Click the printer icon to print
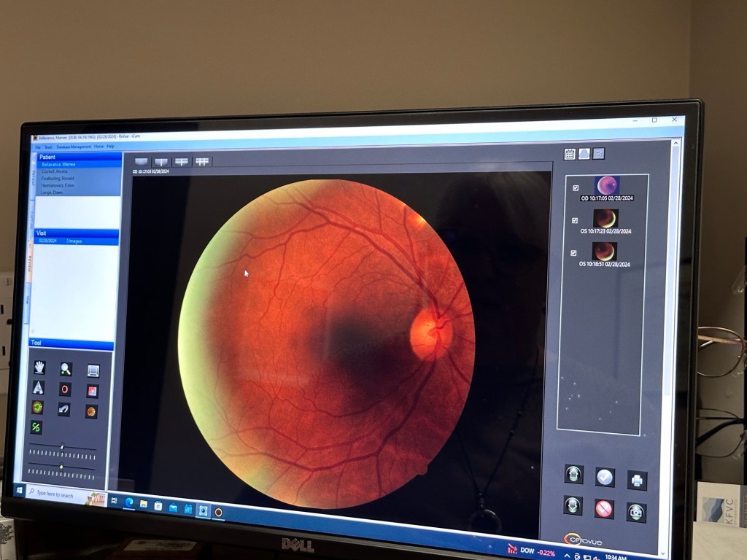This screenshot has width=747, height=560. tap(637, 480)
